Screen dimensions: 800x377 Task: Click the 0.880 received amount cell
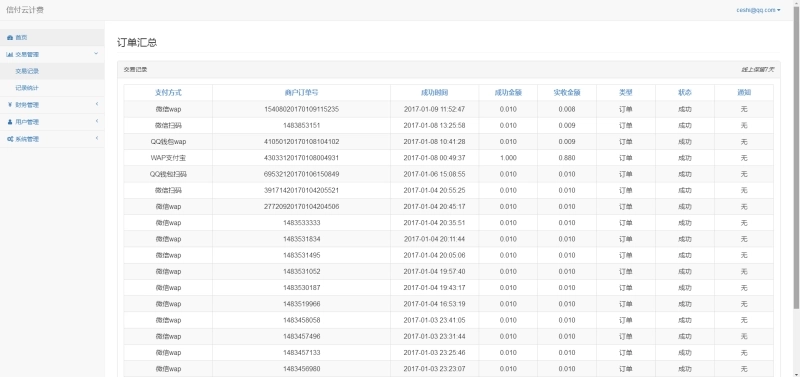coord(567,158)
